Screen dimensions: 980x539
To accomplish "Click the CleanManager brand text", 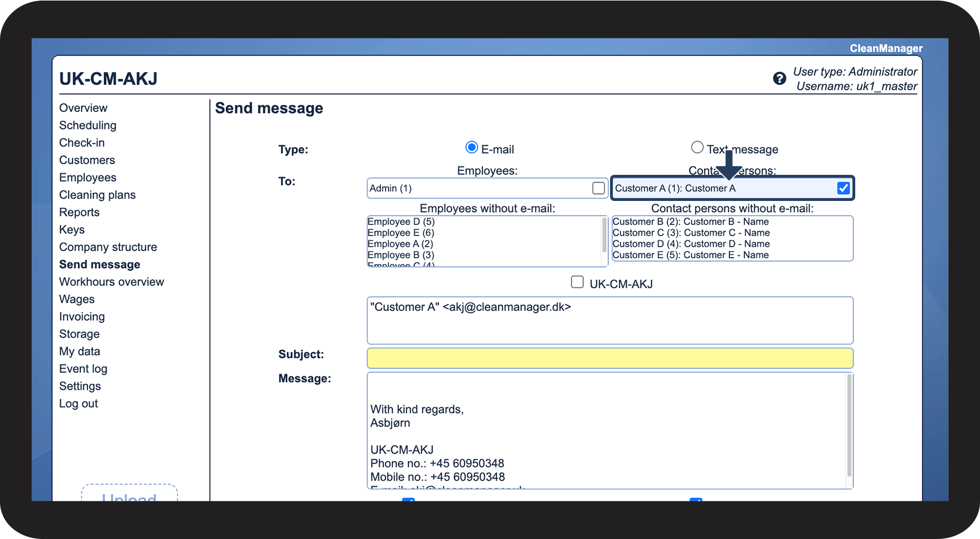I will point(886,48).
